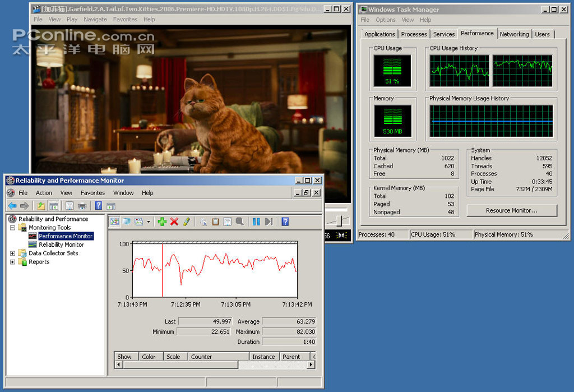Open the Action menu in Performance Monitor
Image resolution: width=574 pixels, height=392 pixels.
pyautogui.click(x=44, y=193)
